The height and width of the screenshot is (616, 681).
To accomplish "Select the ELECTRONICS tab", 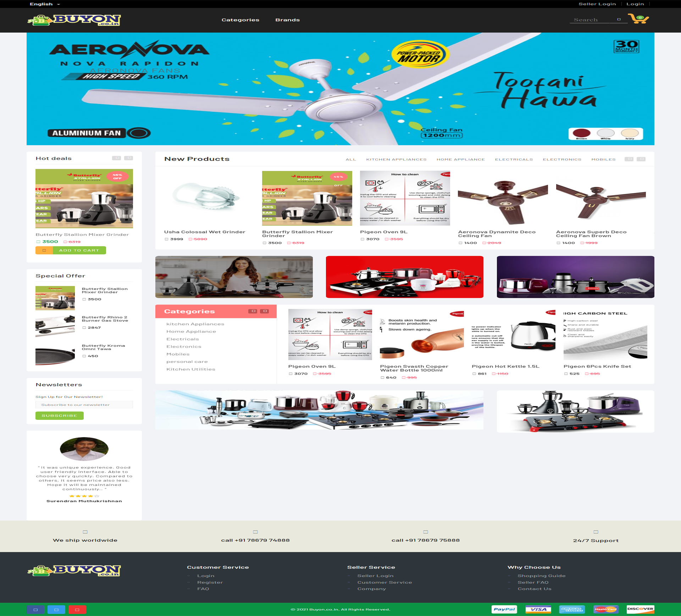I will pos(562,160).
